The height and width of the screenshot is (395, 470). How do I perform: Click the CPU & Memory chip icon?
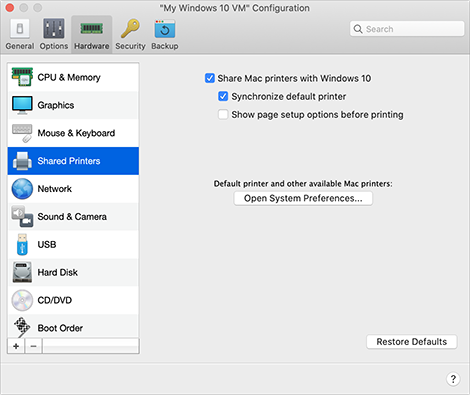(22, 77)
